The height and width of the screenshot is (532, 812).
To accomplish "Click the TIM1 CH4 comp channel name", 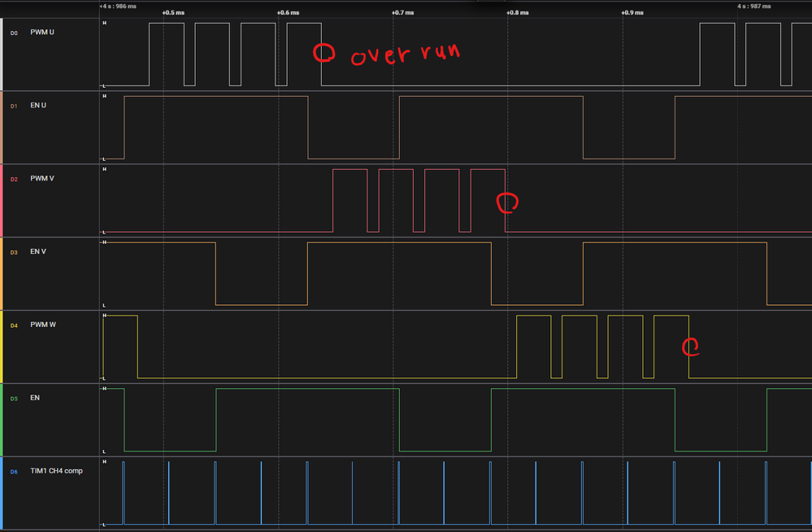I will (56, 471).
